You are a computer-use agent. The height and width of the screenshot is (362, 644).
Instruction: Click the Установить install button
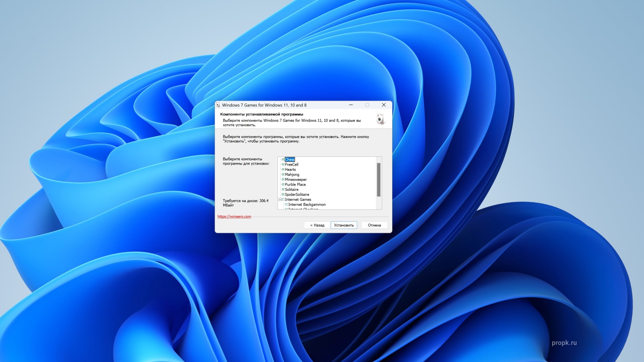(x=344, y=225)
